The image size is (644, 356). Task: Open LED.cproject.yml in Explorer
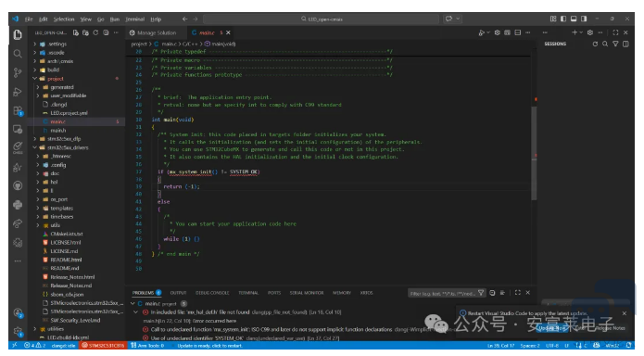click(69, 113)
